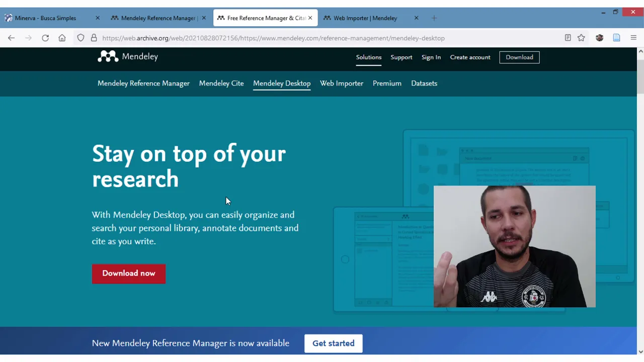Open Datasets nav link
This screenshot has width=644, height=362.
click(x=424, y=83)
